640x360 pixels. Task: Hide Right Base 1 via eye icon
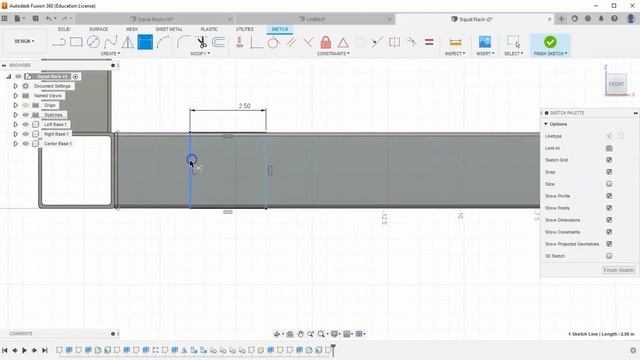[x=26, y=134]
